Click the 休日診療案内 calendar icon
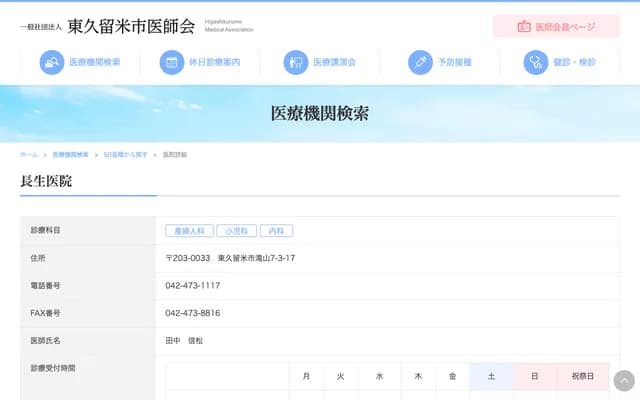Image resolution: width=640 pixels, height=400 pixels. [172, 62]
